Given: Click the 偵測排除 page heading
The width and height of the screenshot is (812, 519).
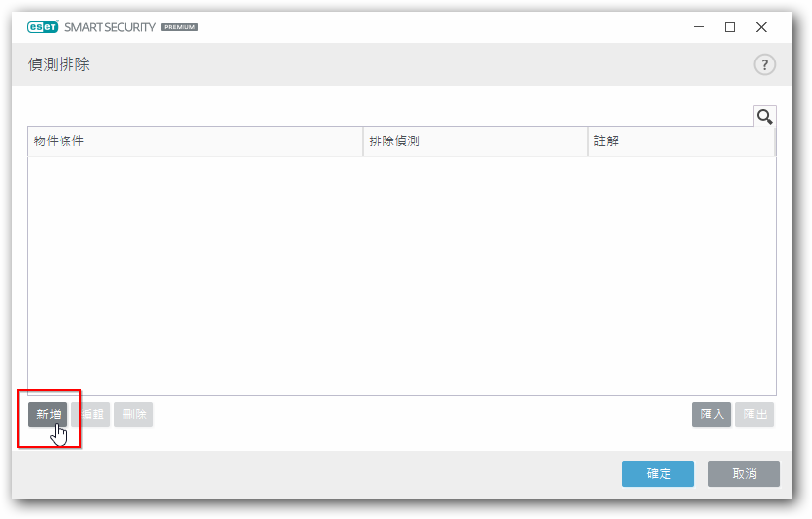Looking at the screenshot, I should click(x=60, y=65).
